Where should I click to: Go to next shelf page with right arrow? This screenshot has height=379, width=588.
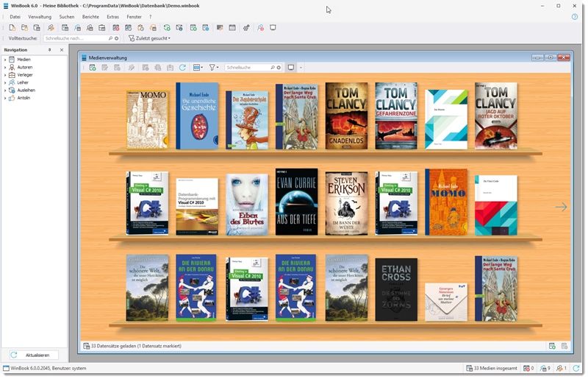coord(561,207)
